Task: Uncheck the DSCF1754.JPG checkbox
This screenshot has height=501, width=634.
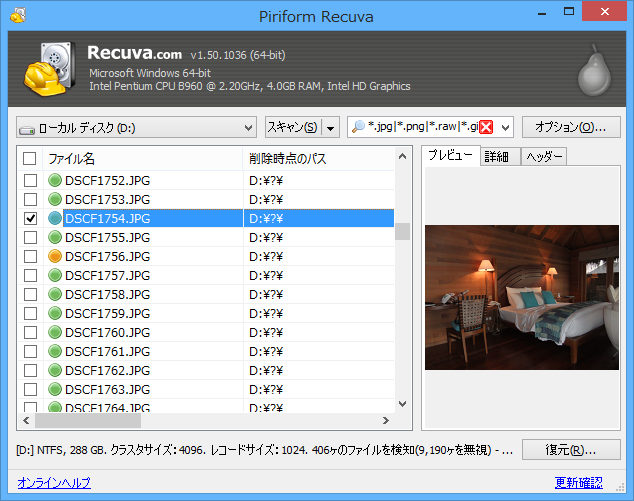Action: point(30,218)
